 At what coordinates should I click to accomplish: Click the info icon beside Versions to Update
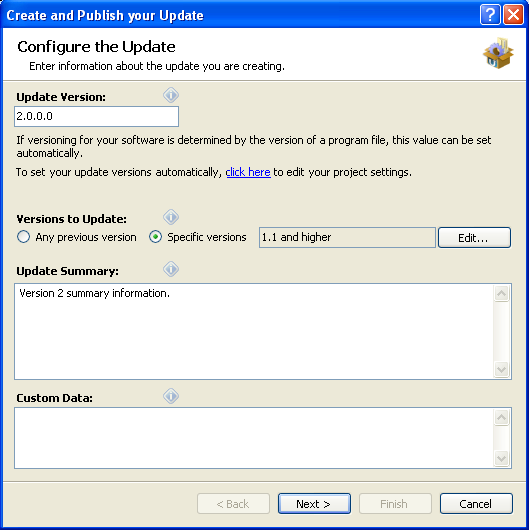pyautogui.click(x=171, y=217)
